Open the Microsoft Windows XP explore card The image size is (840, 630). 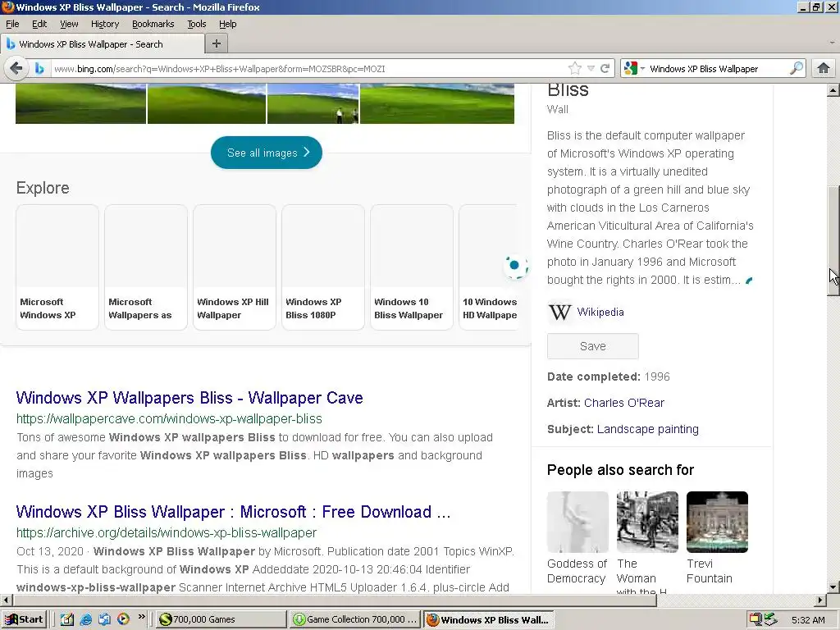tap(57, 267)
